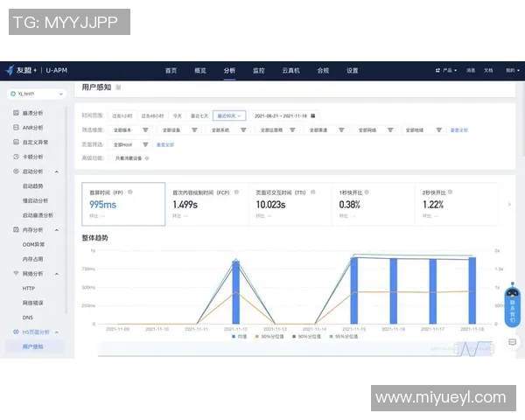Go to the 概览 nav tab
525x420 pixels.
point(200,70)
